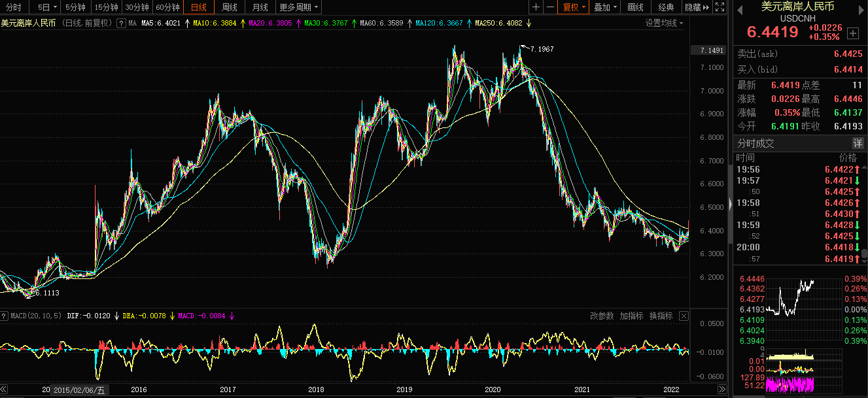
Task: Click the 画线 drawing tools button
Action: pyautogui.click(x=635, y=7)
